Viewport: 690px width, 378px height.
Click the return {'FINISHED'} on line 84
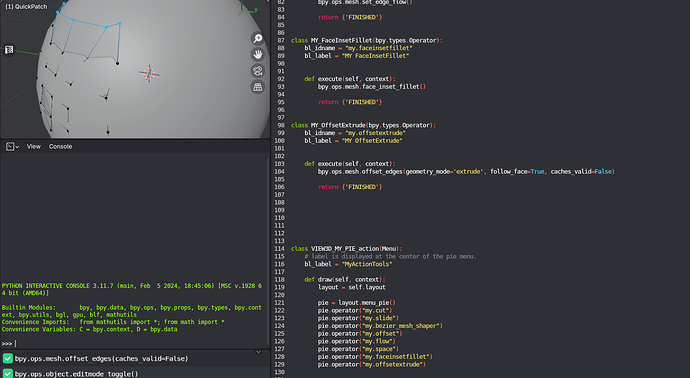pyautogui.click(x=350, y=17)
